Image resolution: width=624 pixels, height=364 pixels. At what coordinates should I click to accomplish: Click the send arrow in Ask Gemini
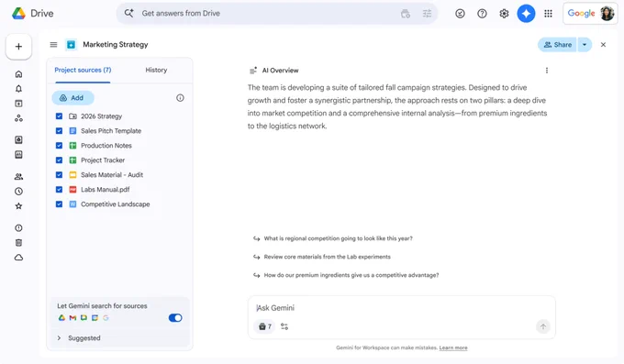coord(543,326)
